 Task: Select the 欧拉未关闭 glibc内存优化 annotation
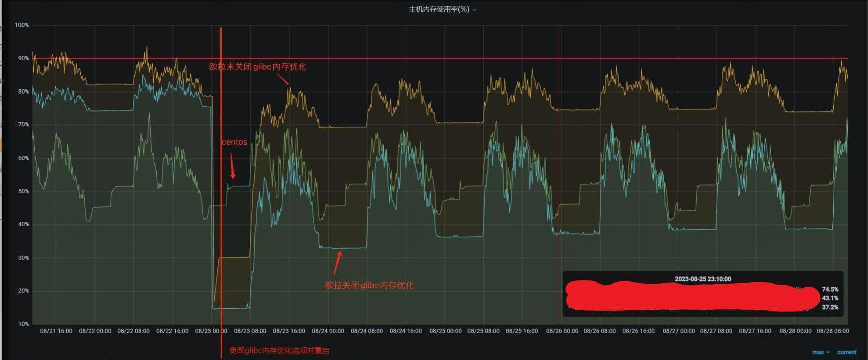tap(257, 67)
